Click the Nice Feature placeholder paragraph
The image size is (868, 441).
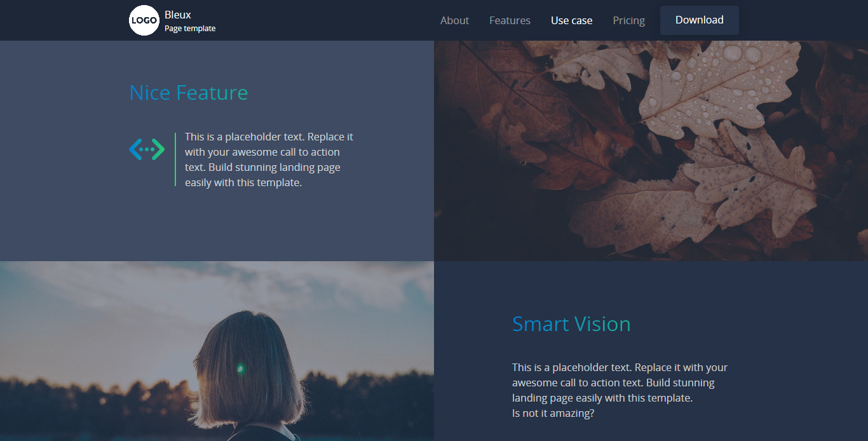[x=269, y=159]
